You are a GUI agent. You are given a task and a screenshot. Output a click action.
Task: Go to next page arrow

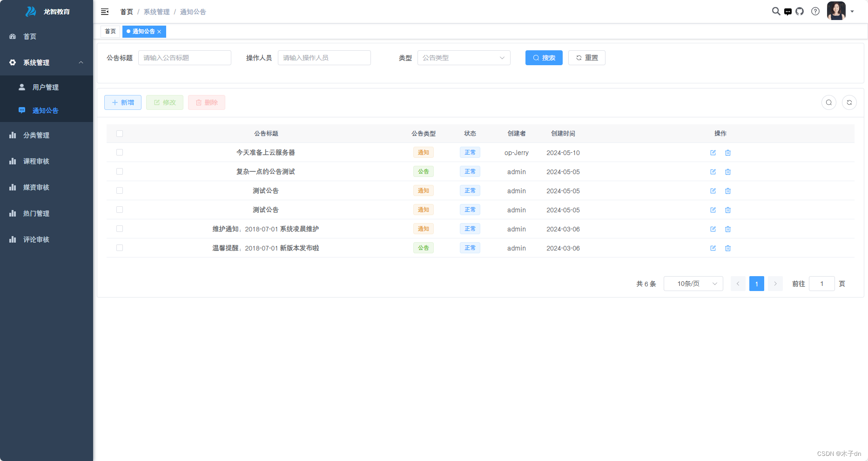tap(775, 284)
